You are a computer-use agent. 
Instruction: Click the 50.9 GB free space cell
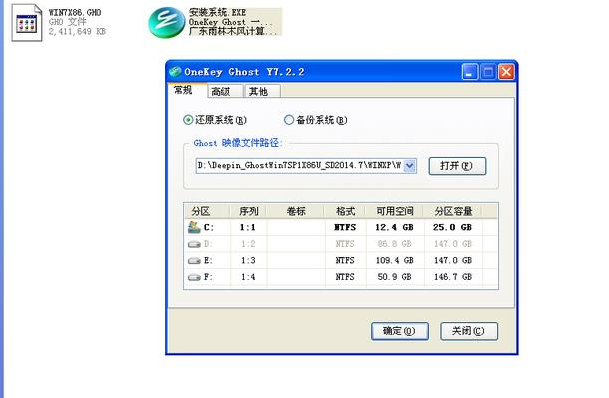[395, 277]
